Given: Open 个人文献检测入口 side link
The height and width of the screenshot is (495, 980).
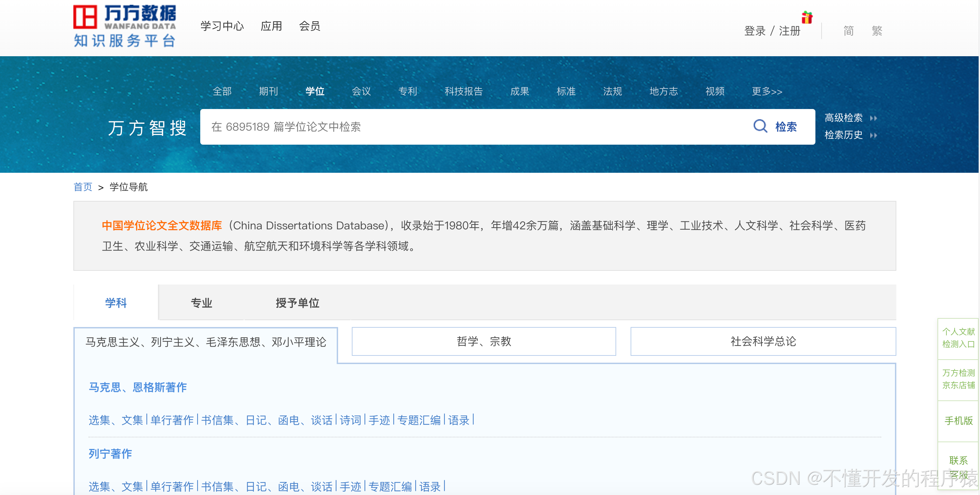Looking at the screenshot, I should click(958, 338).
